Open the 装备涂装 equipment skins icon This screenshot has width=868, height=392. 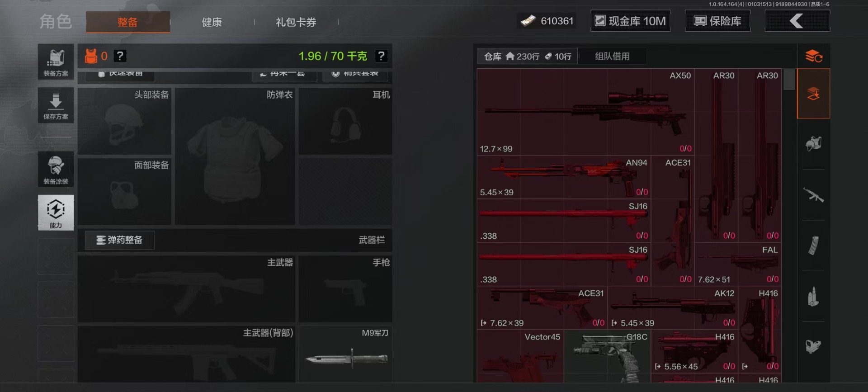coord(56,170)
